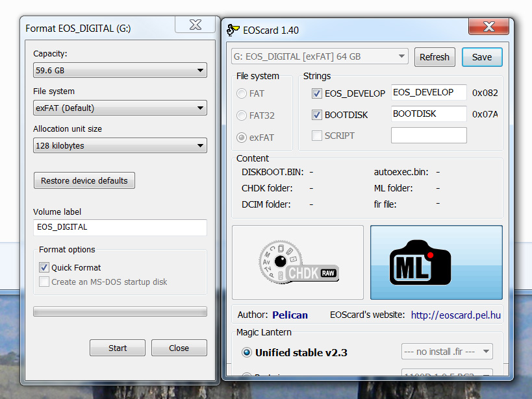Open the G: EOS_DIGITAL drive selector dropdown
Viewport: 532px width, 399px height.
320,56
